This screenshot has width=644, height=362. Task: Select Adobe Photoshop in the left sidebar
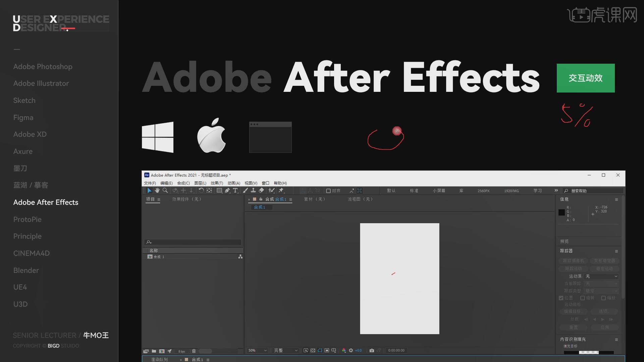[43, 66]
